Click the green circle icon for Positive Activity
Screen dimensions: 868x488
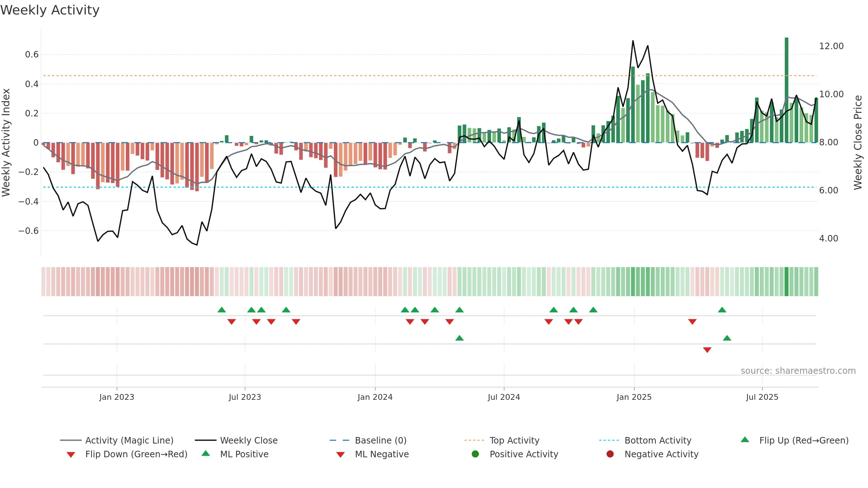(475, 454)
